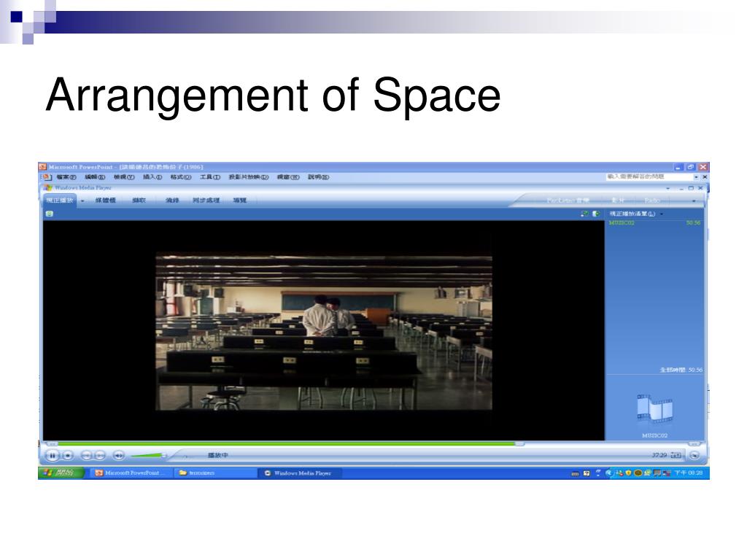Open the online store music tab
747x560 pixels.
coord(568,201)
